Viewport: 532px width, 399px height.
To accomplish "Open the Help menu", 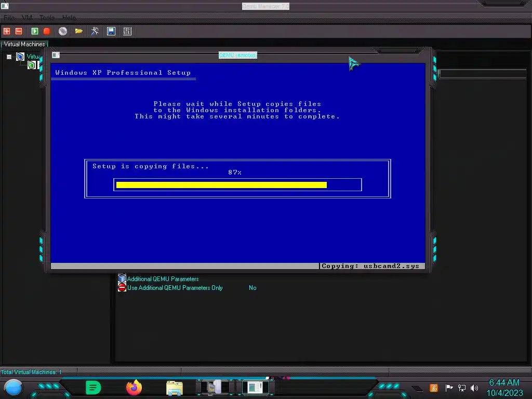I will tap(69, 18).
